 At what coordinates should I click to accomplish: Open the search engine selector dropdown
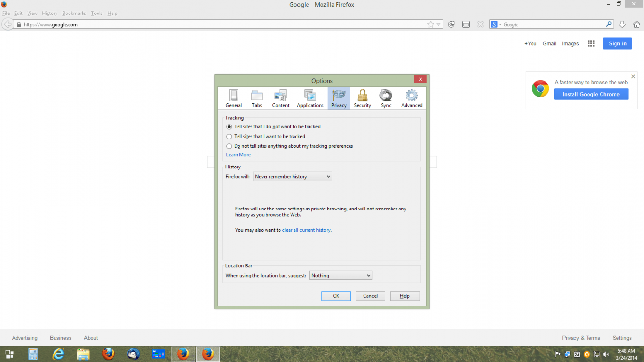point(496,24)
